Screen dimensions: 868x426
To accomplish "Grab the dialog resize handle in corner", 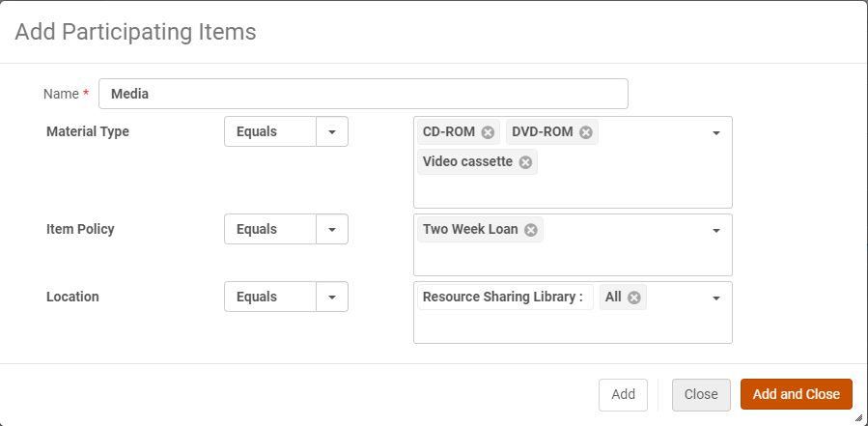I will point(858,417).
